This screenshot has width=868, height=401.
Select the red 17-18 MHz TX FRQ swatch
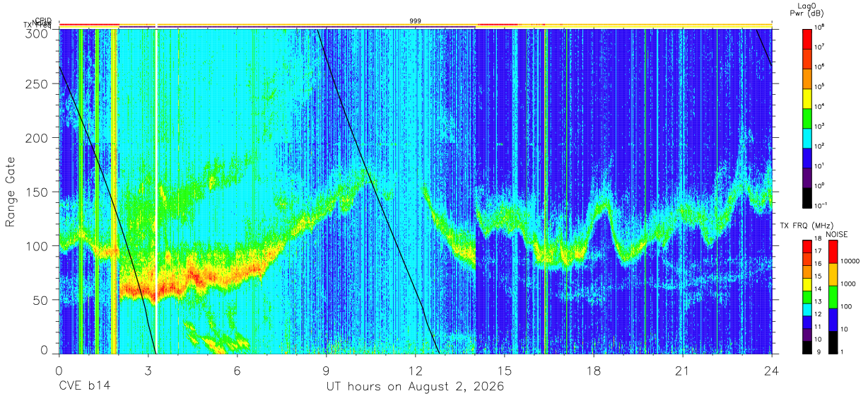tap(807, 246)
